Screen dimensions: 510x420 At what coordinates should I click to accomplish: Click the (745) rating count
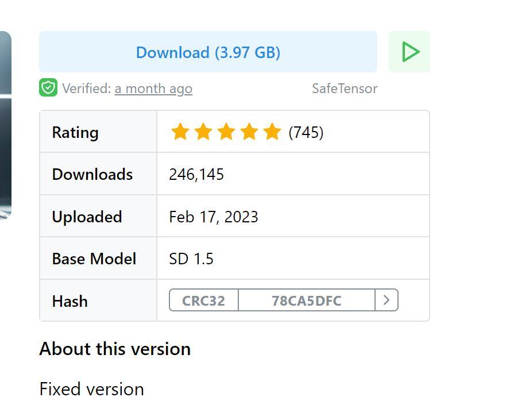pos(306,132)
